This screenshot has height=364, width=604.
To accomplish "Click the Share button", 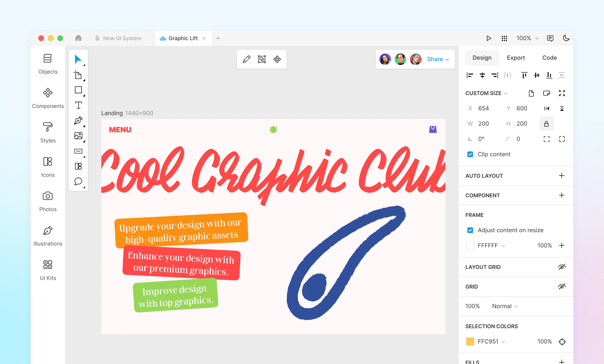I will [437, 59].
